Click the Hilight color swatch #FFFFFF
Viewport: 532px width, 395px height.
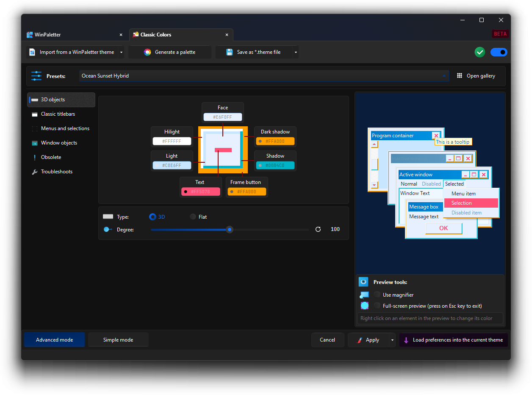click(172, 141)
